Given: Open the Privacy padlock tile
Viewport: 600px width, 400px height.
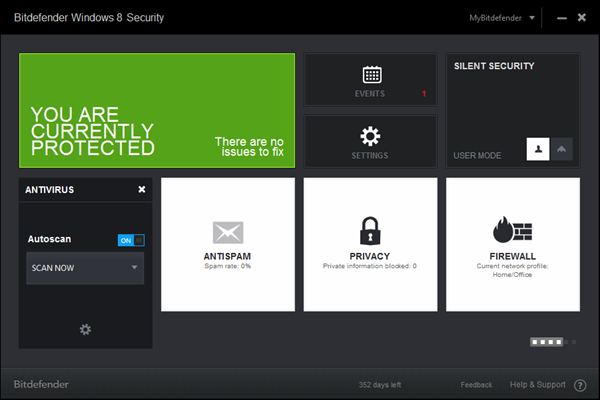Looking at the screenshot, I should coord(370,244).
